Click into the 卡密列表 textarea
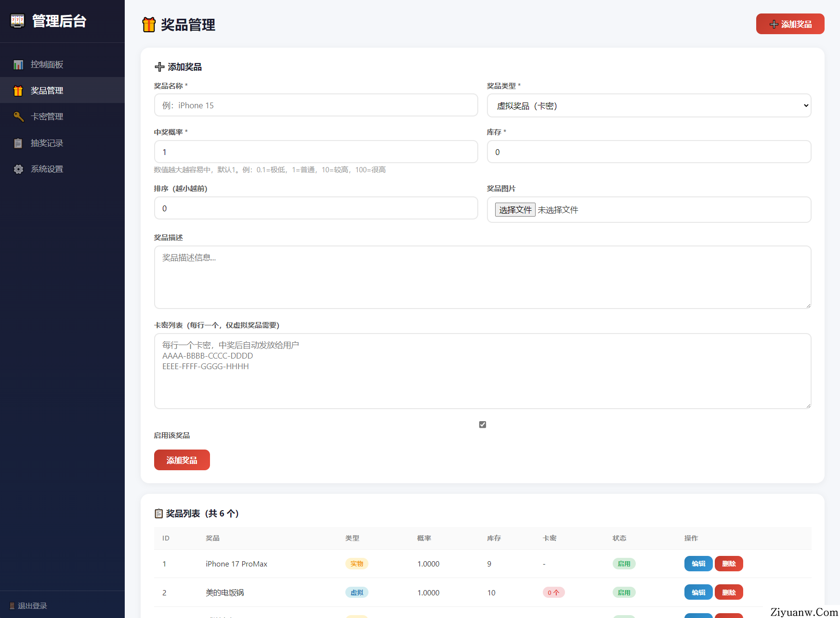 coord(483,371)
